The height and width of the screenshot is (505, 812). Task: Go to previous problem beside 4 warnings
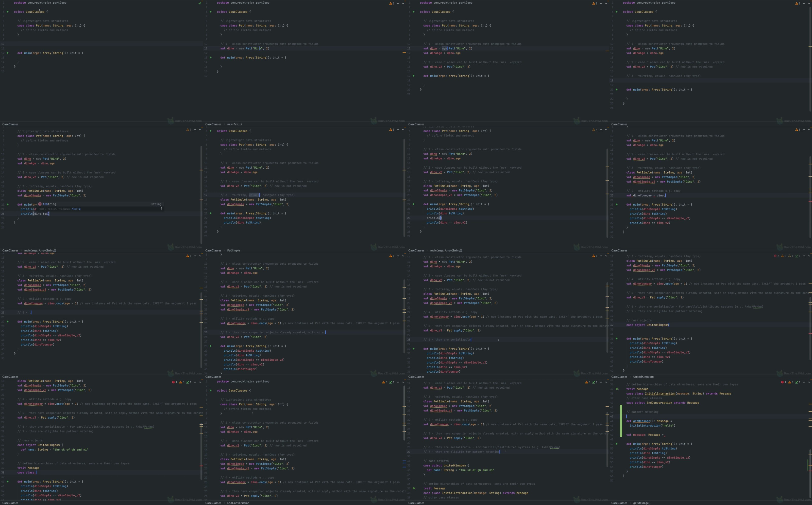click(x=601, y=130)
